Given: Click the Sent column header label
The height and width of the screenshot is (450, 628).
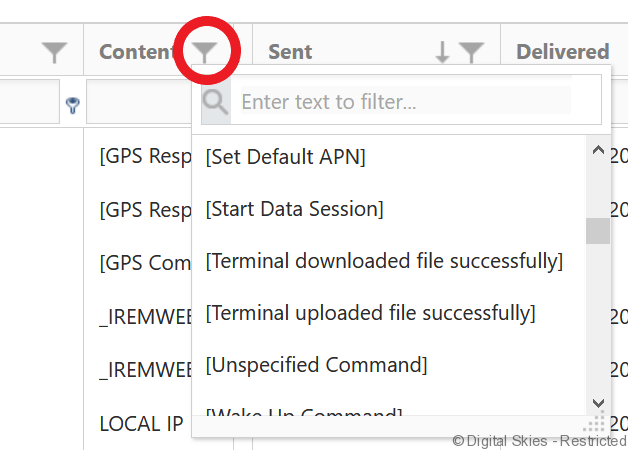Looking at the screenshot, I should [290, 52].
